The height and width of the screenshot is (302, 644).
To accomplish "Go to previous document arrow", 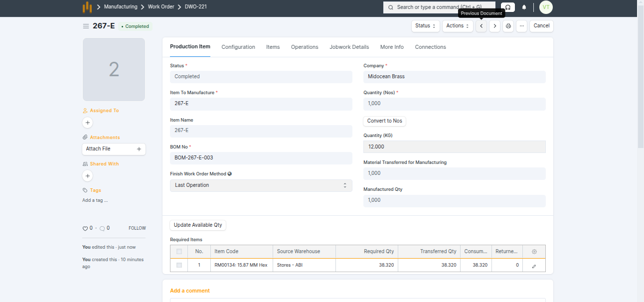I will [481, 26].
